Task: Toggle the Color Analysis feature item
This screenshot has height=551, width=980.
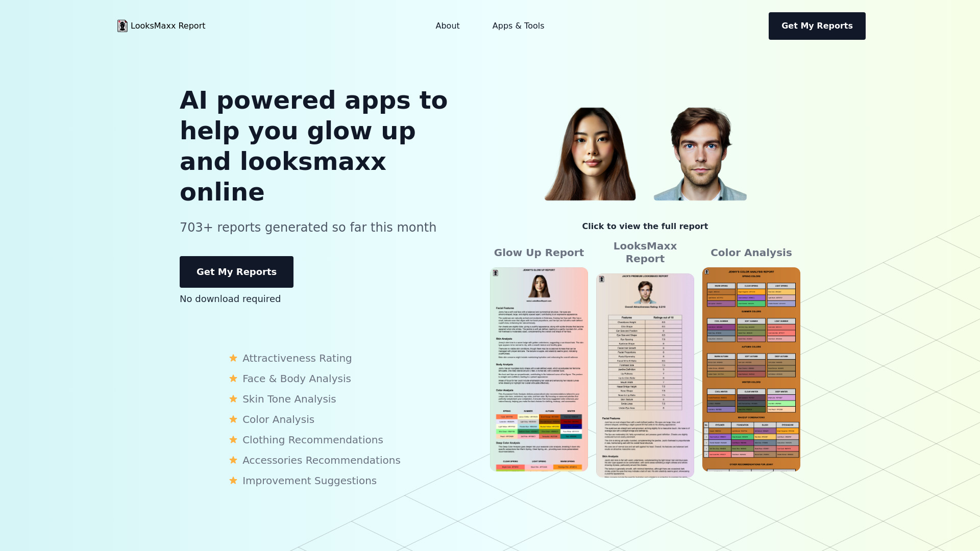Action: (278, 419)
